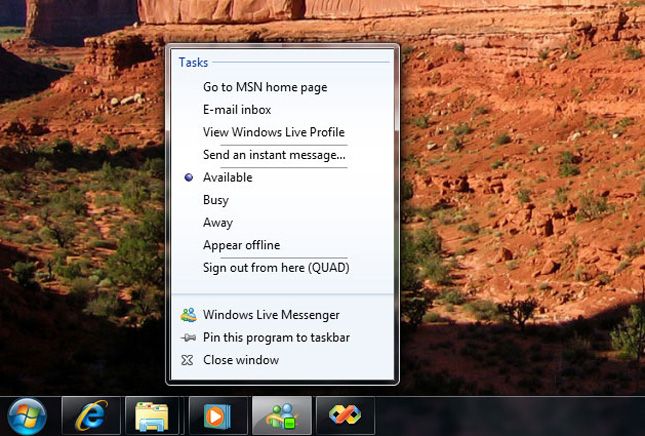Screen dimensions: 645x436
Task: Choose Close window in the jump list
Action: point(241,360)
